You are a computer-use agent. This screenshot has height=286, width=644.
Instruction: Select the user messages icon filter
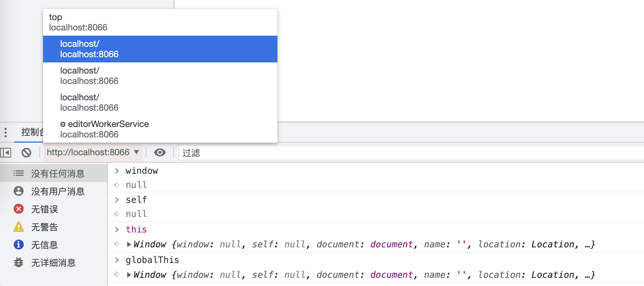[x=19, y=191]
